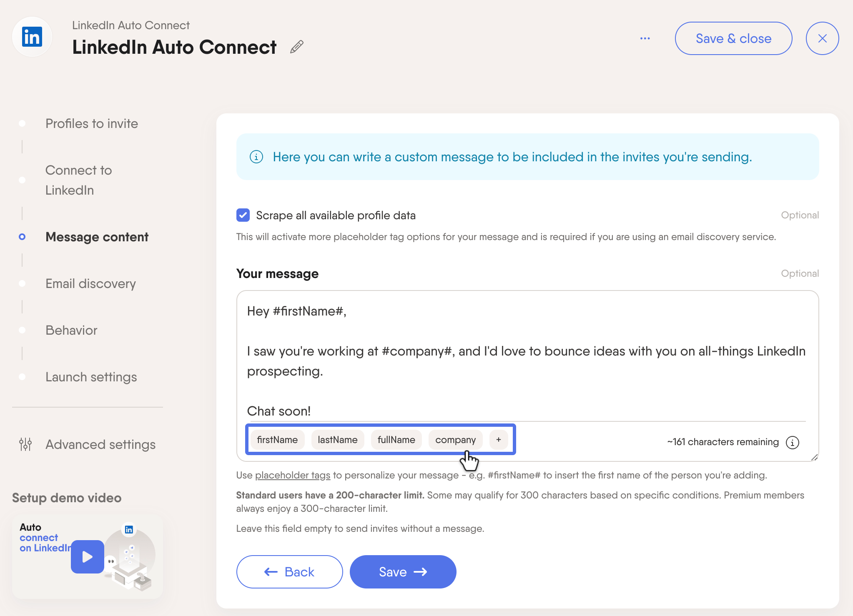The image size is (853, 616).
Task: Click the pencil icon to rename the title
Action: point(296,47)
